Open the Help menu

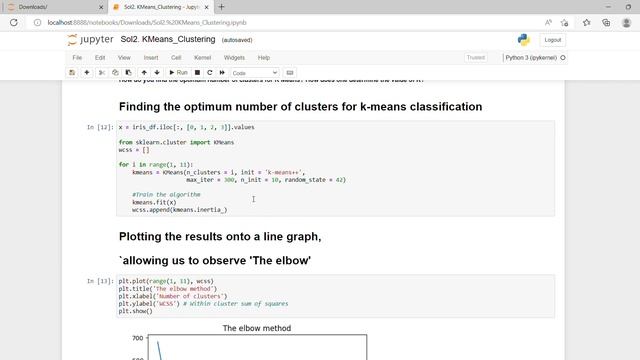264,58
